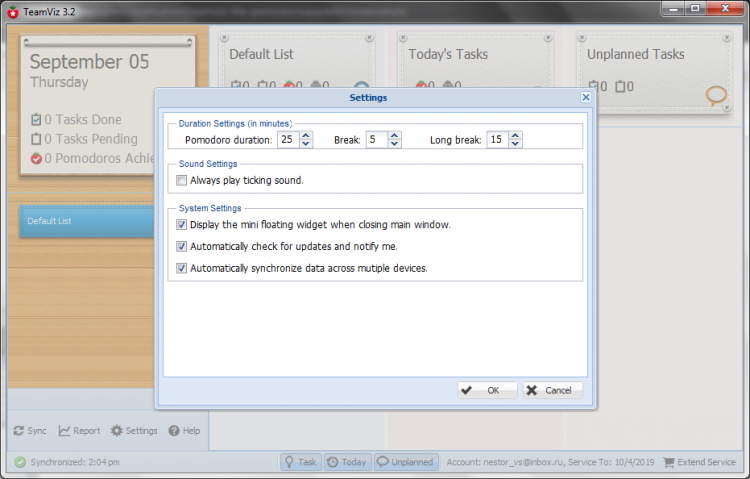Uncheck Automatically check for updates option
Screen dimensions: 750x479
tap(181, 246)
